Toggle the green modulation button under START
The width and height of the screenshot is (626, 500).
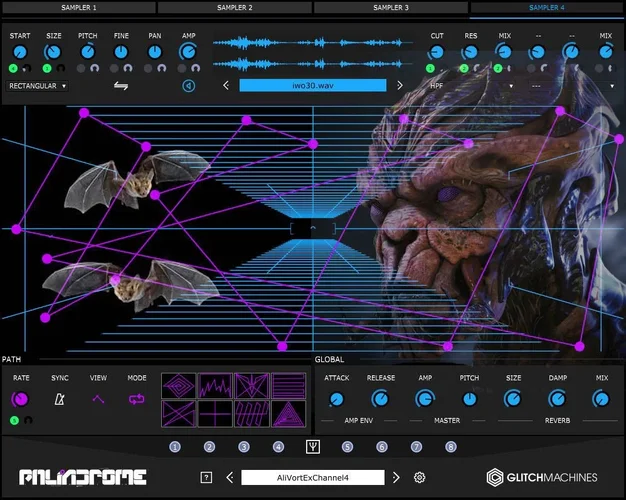point(13,68)
